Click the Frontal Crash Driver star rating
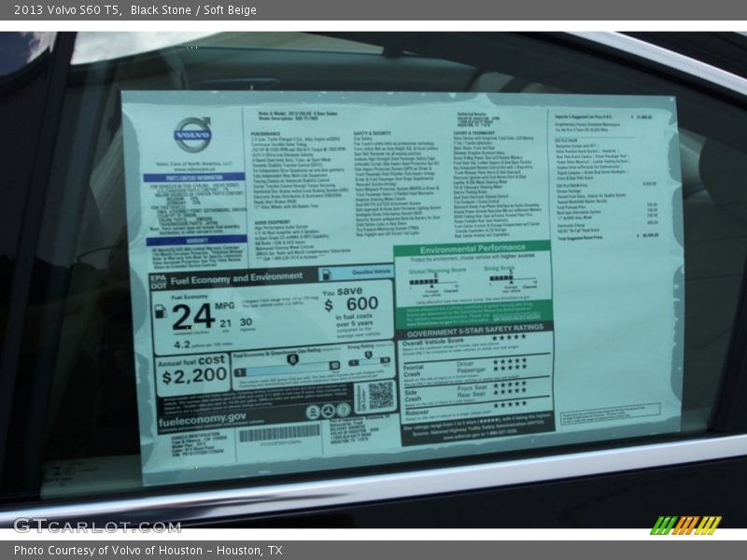 click(510, 361)
